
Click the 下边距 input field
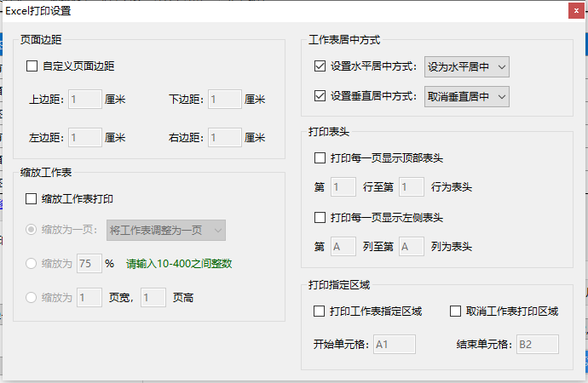click(x=225, y=100)
